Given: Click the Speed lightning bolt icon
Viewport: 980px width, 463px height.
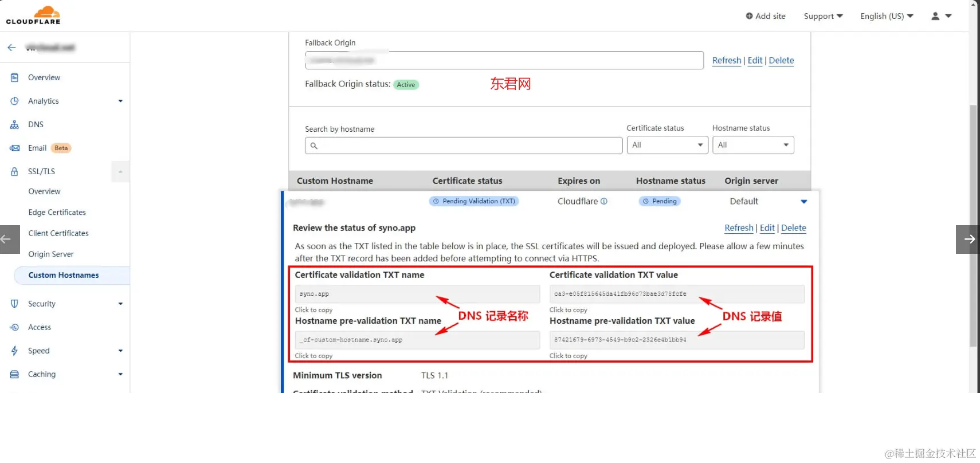Looking at the screenshot, I should [x=14, y=351].
